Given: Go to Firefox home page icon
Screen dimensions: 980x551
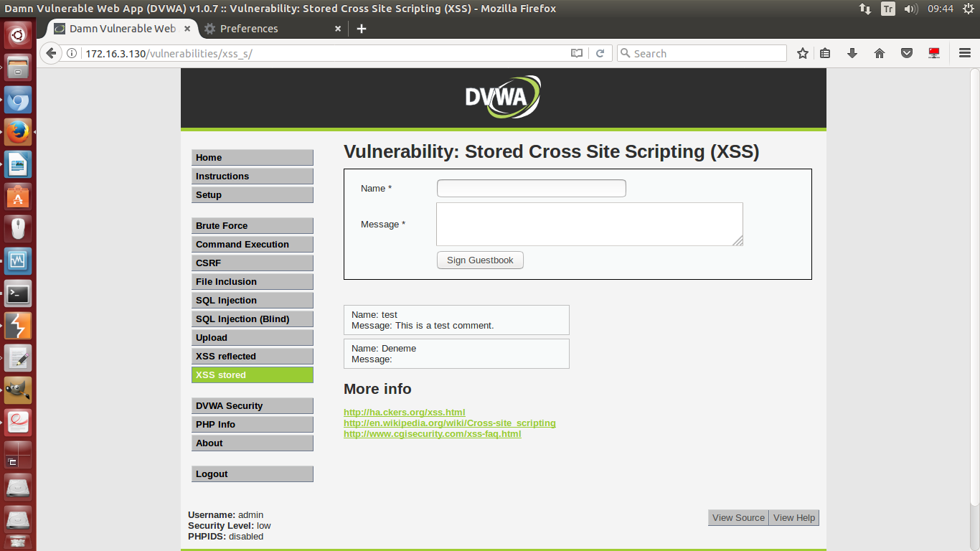Looking at the screenshot, I should pyautogui.click(x=880, y=53).
